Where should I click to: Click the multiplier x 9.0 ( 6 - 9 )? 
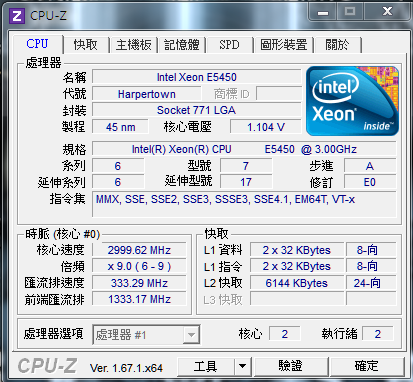139,266
